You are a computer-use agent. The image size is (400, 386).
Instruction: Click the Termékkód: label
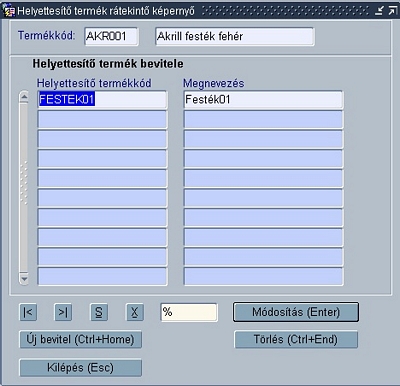(x=47, y=35)
